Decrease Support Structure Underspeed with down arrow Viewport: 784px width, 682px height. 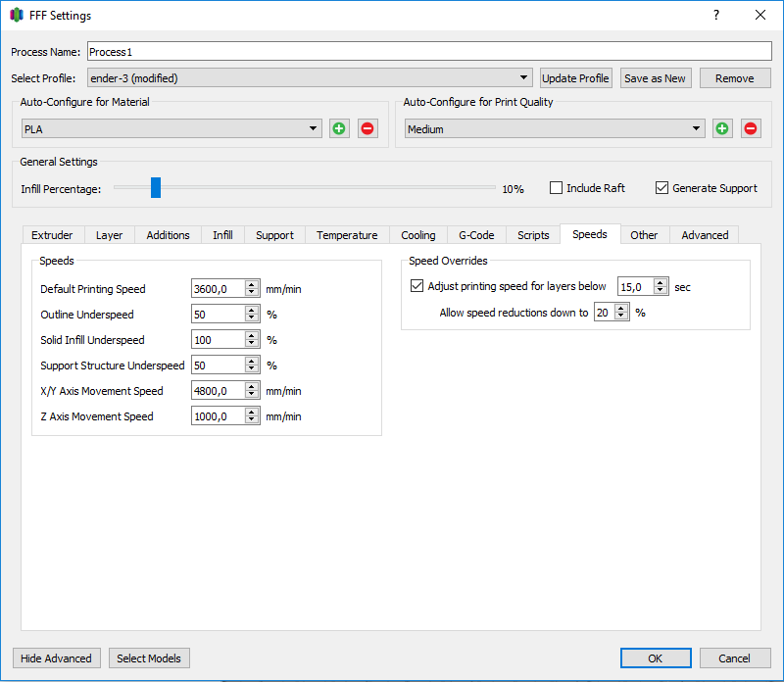coord(252,369)
